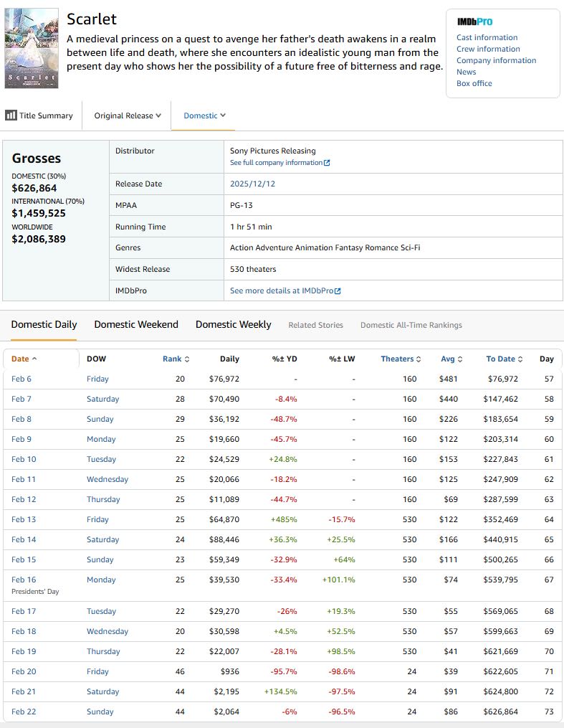Open the 2025/12/12 release date link
The width and height of the screenshot is (564, 728).
click(x=252, y=184)
